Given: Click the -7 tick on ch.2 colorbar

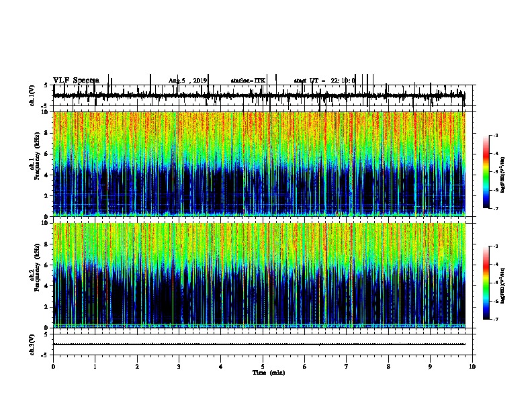Looking at the screenshot, I should (496, 319).
